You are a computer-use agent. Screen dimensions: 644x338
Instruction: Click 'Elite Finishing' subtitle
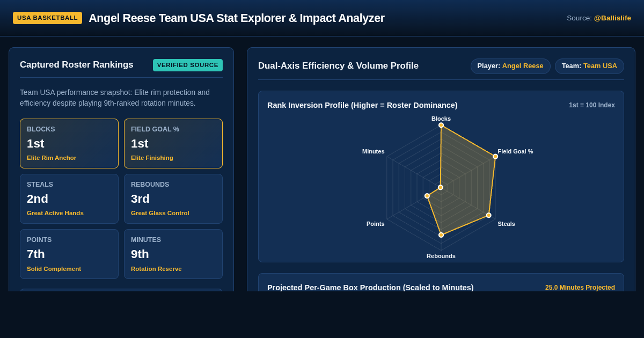(x=152, y=158)
